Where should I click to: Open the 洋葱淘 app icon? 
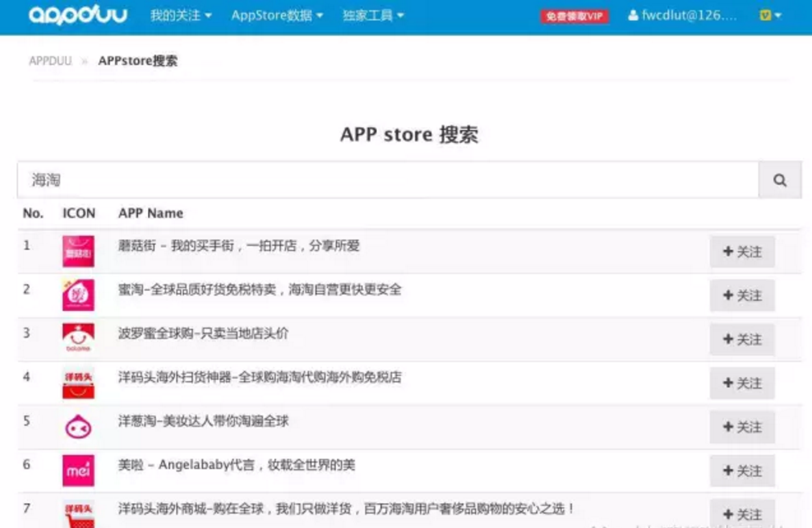coord(78,427)
